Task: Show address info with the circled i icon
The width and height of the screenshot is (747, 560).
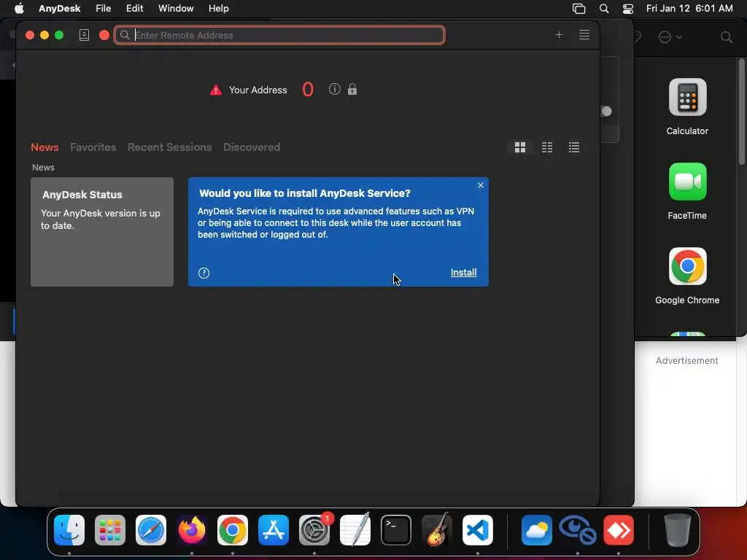Action: 334,89
